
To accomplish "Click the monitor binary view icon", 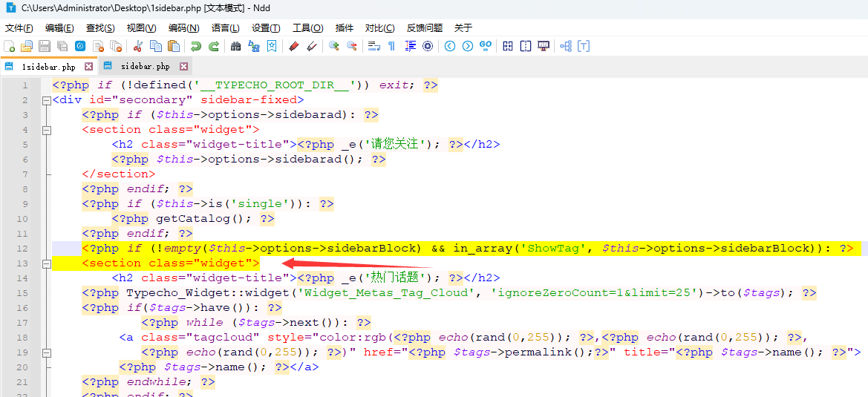I will tap(543, 46).
